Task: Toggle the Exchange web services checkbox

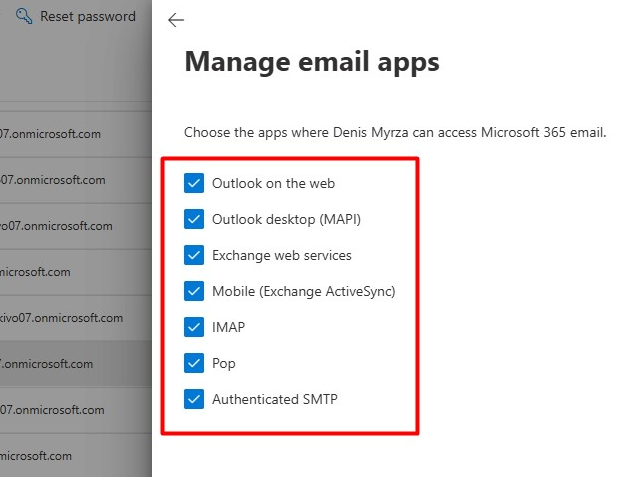Action: click(x=194, y=255)
